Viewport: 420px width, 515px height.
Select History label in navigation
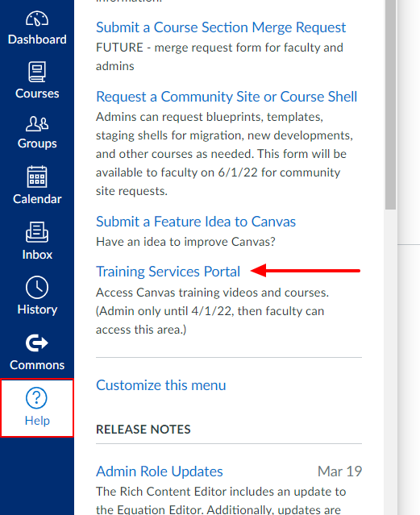(37, 309)
